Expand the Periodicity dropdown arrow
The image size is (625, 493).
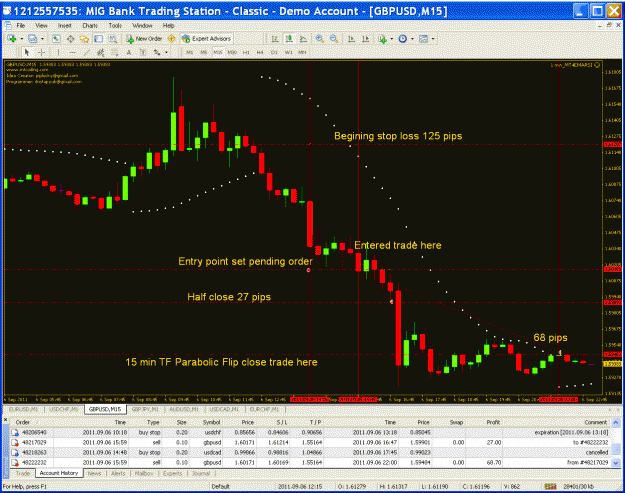pos(412,39)
